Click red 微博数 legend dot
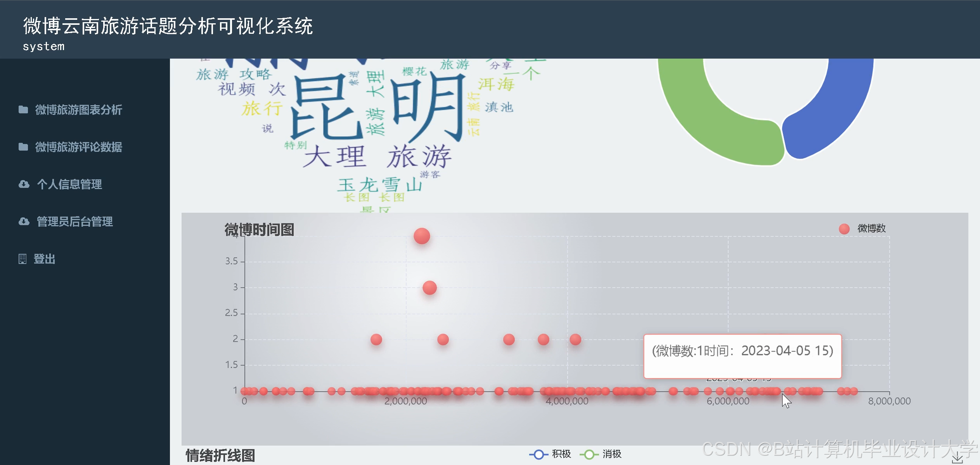980x465 pixels. pos(844,229)
